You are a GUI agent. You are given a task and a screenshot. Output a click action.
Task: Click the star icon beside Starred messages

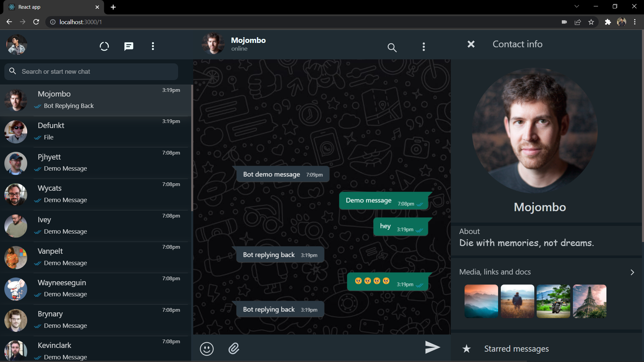[466, 349]
